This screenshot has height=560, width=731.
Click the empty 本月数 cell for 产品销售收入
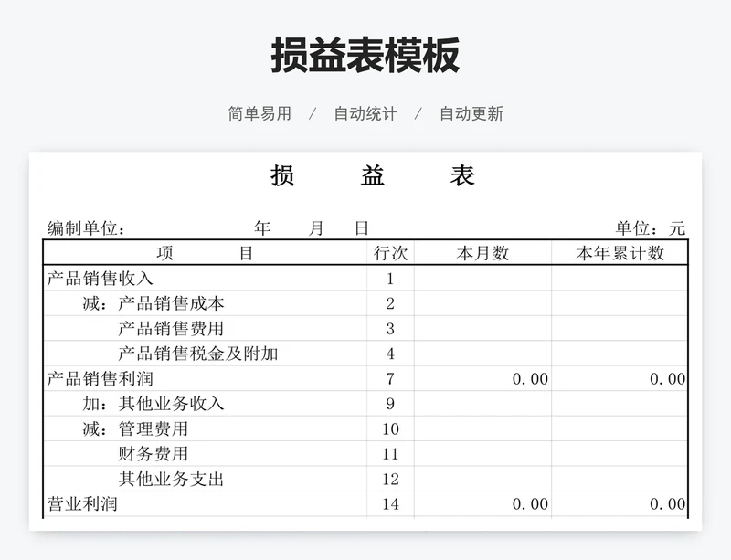pos(482,279)
